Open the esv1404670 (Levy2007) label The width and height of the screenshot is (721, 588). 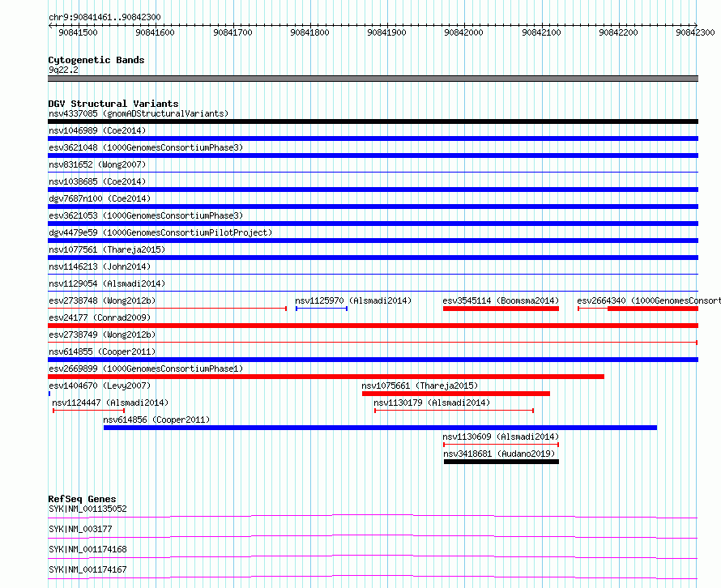(100, 386)
